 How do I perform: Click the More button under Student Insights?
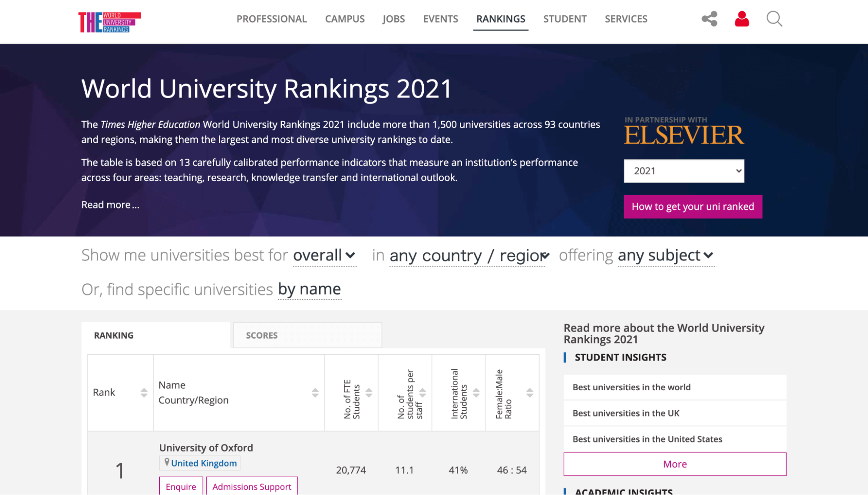click(675, 464)
